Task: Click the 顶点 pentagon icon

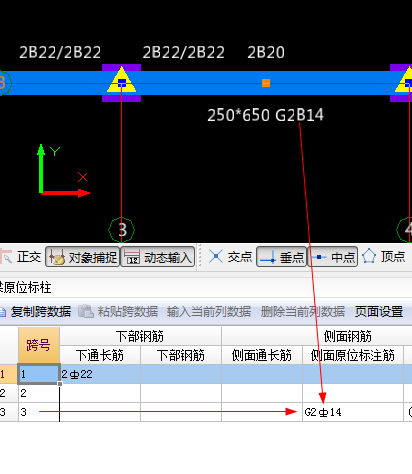Action: click(369, 256)
